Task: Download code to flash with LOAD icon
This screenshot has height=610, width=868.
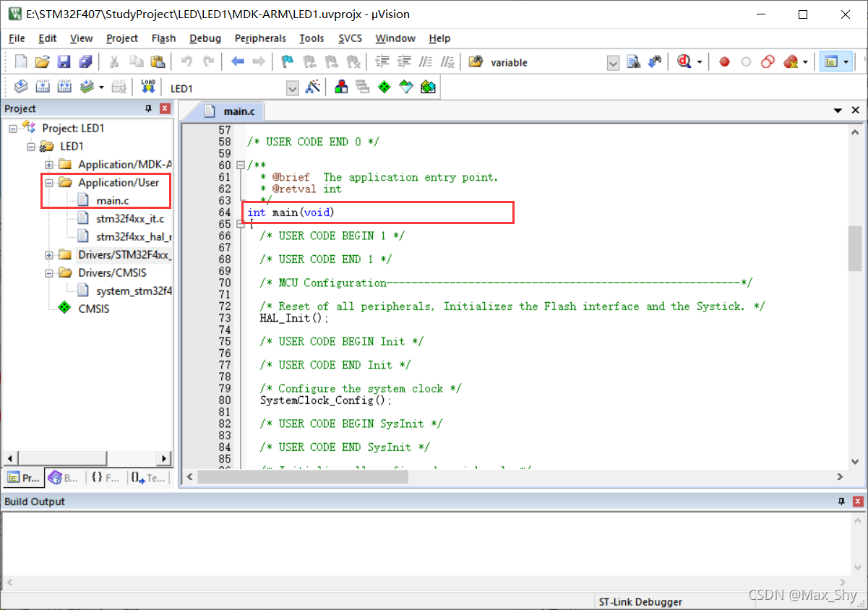Action: (148, 87)
